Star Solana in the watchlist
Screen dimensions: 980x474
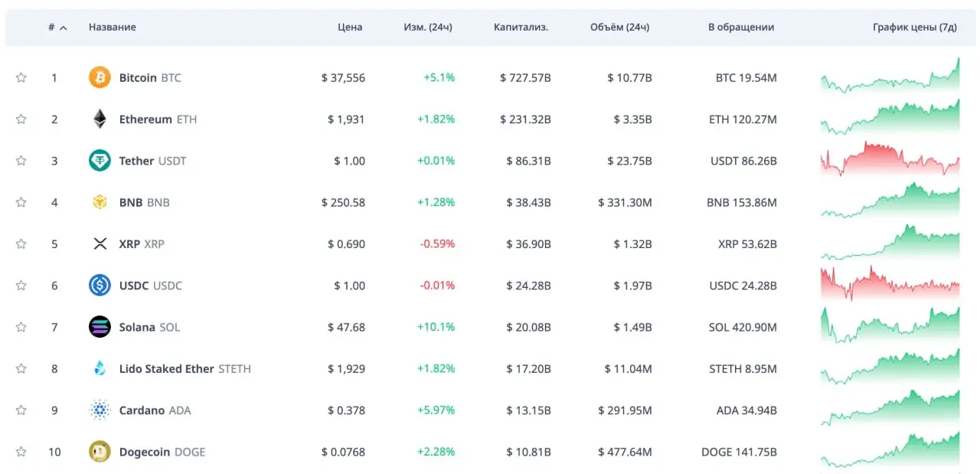click(21, 327)
